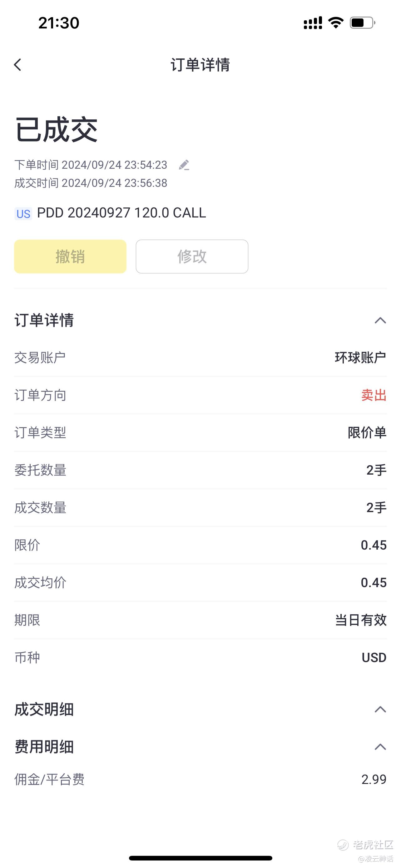Viewport: 401px width, 868px height.
Task: Tap the 期限 当日有效 row
Action: click(200, 620)
